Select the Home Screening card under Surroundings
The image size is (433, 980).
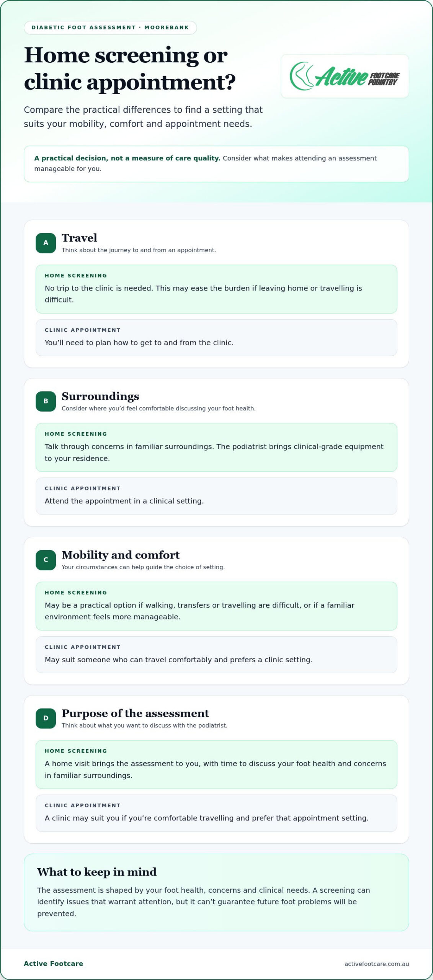click(216, 448)
